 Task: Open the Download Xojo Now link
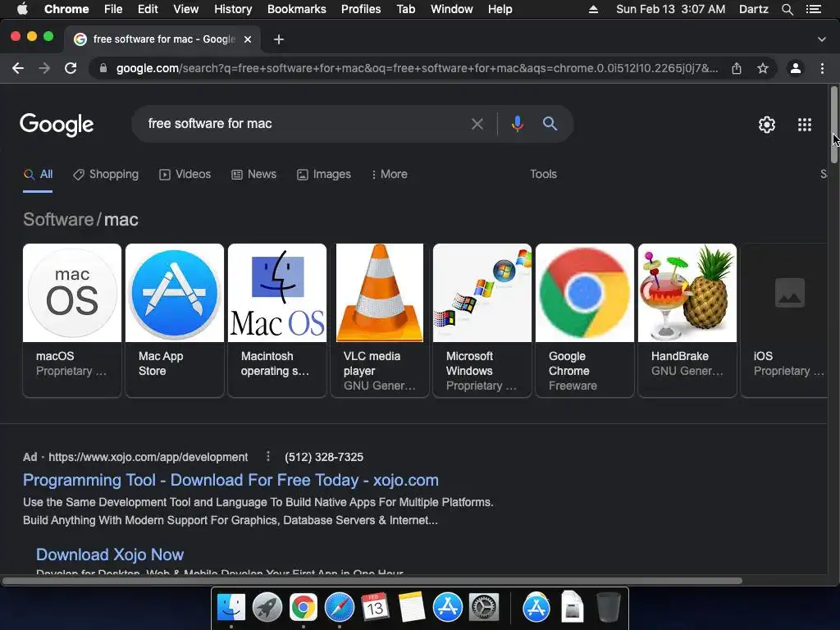coord(110,555)
